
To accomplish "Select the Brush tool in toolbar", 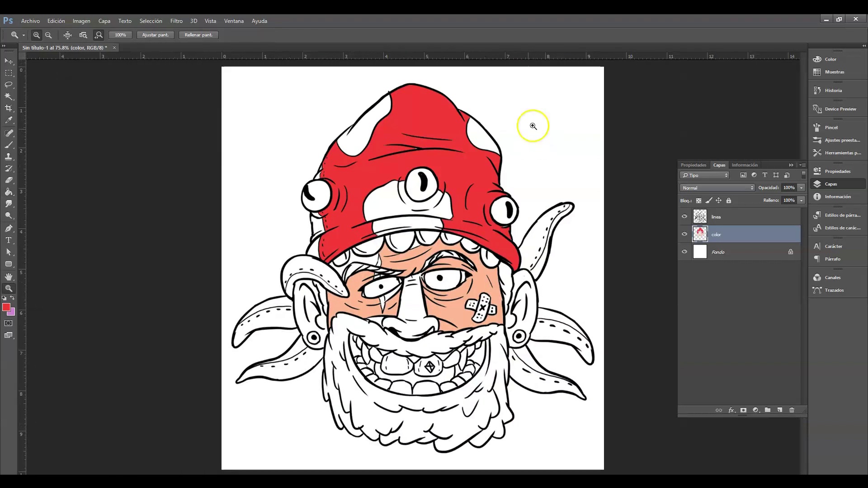I will [9, 145].
